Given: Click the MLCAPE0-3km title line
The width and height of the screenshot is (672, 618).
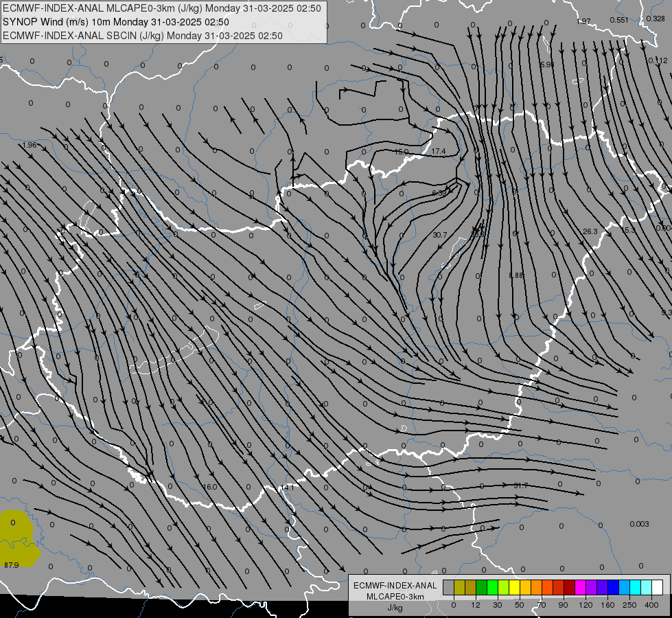Looking at the screenshot, I should (x=161, y=8).
